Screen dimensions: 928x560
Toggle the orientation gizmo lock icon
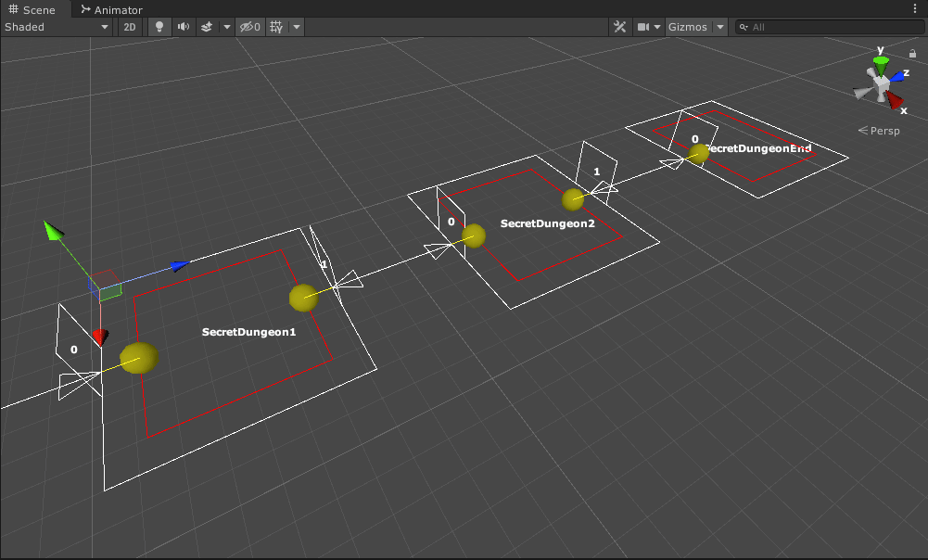(912, 54)
